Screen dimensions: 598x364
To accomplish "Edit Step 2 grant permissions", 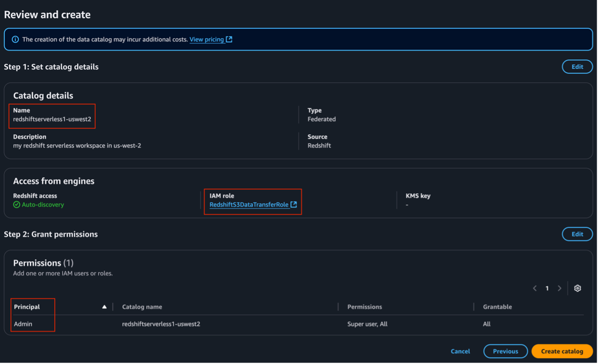I will click(x=577, y=234).
